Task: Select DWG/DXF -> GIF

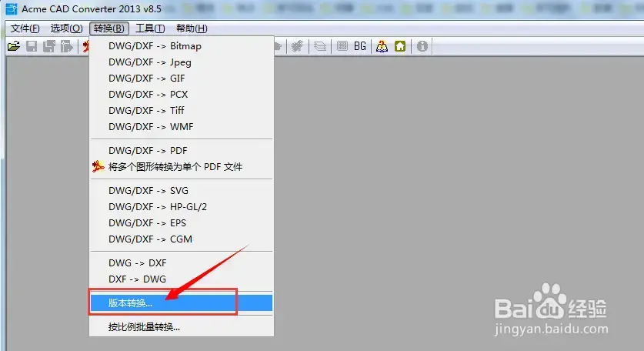Action: pyautogui.click(x=181, y=78)
